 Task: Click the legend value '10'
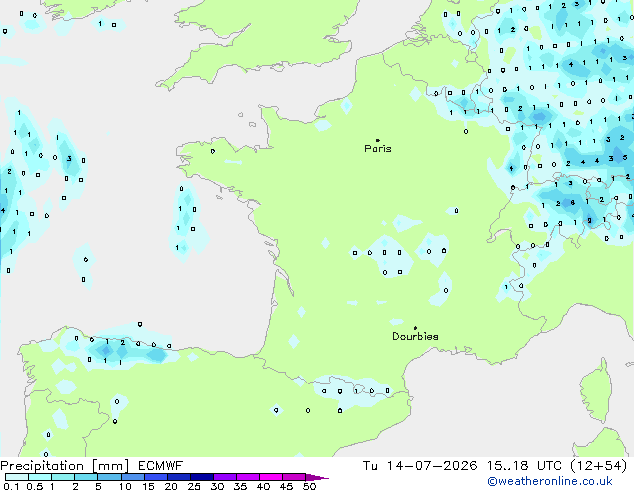(x=125, y=486)
